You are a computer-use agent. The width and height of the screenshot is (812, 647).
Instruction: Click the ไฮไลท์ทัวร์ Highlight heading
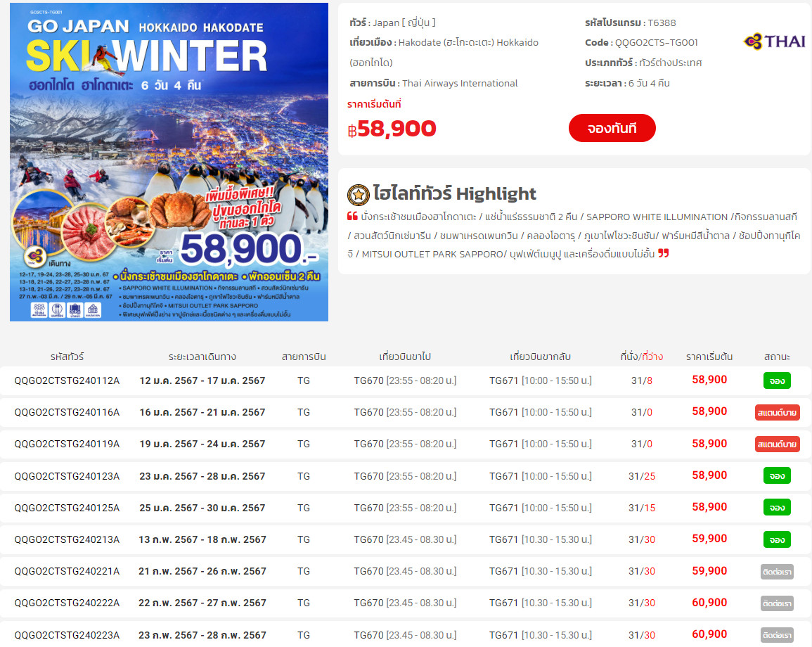pyautogui.click(x=455, y=193)
